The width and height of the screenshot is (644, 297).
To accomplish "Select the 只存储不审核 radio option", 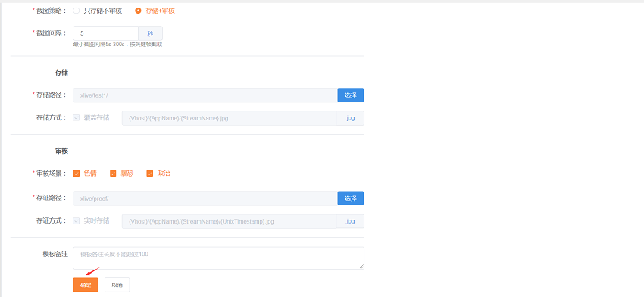I will (x=77, y=11).
